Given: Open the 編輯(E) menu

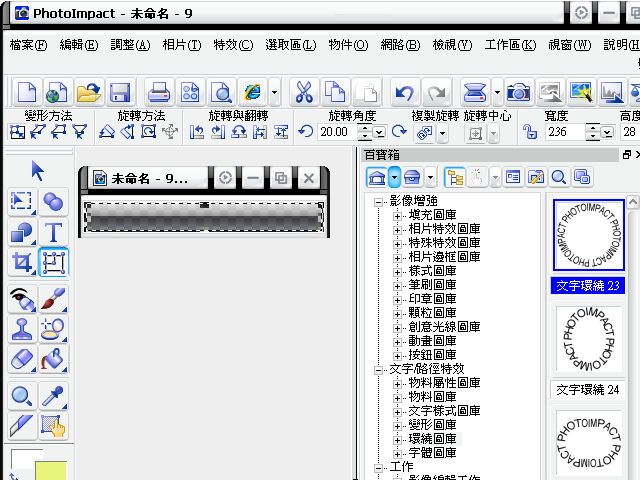Looking at the screenshot, I should (x=79, y=44).
